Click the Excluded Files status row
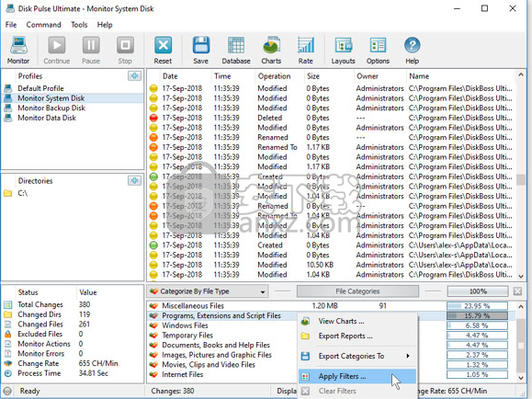The image size is (532, 399). click(x=73, y=334)
